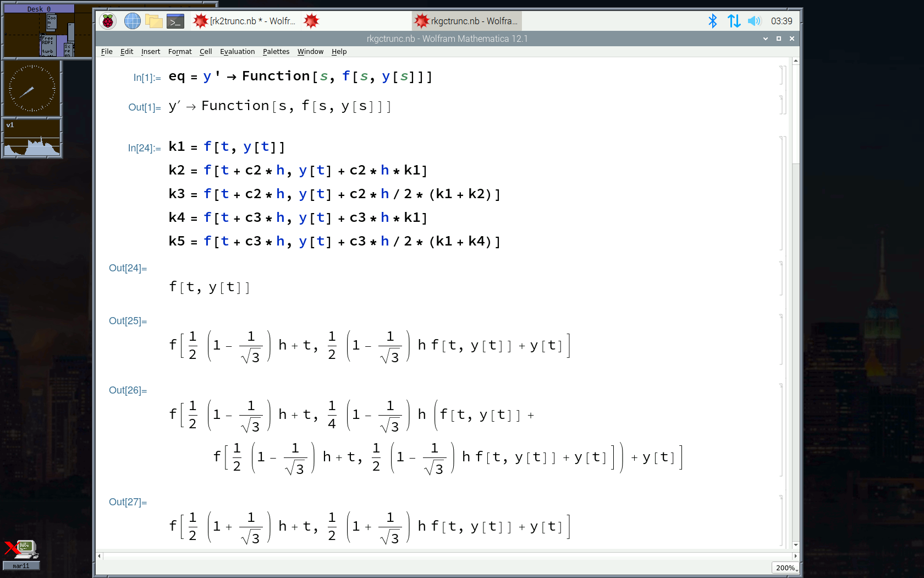The height and width of the screenshot is (578, 924).
Task: Click the Bluetooth tray icon
Action: 712,21
